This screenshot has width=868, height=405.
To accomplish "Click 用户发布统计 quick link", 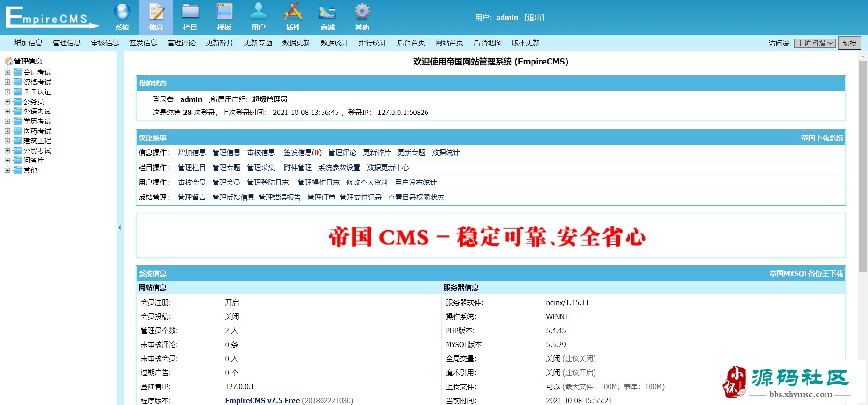I will coord(416,183).
